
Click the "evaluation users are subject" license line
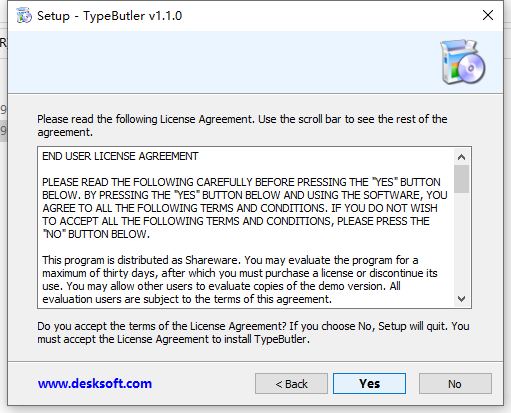point(187,299)
